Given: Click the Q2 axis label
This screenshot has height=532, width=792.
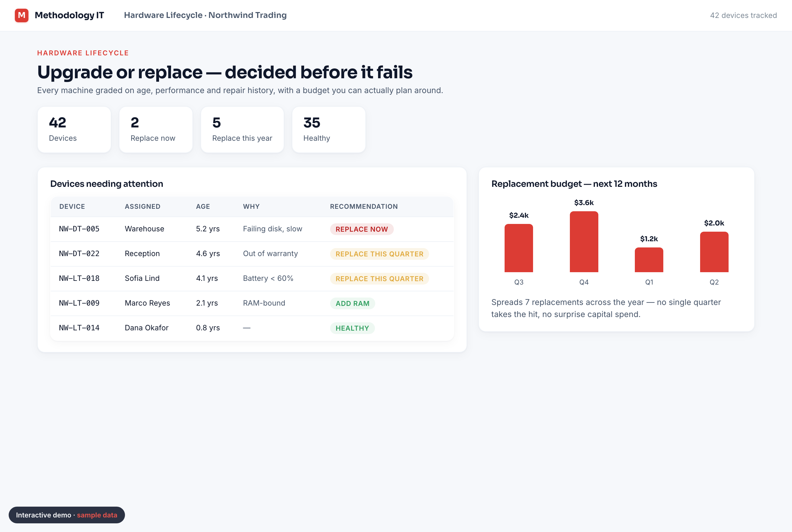Looking at the screenshot, I should (714, 282).
